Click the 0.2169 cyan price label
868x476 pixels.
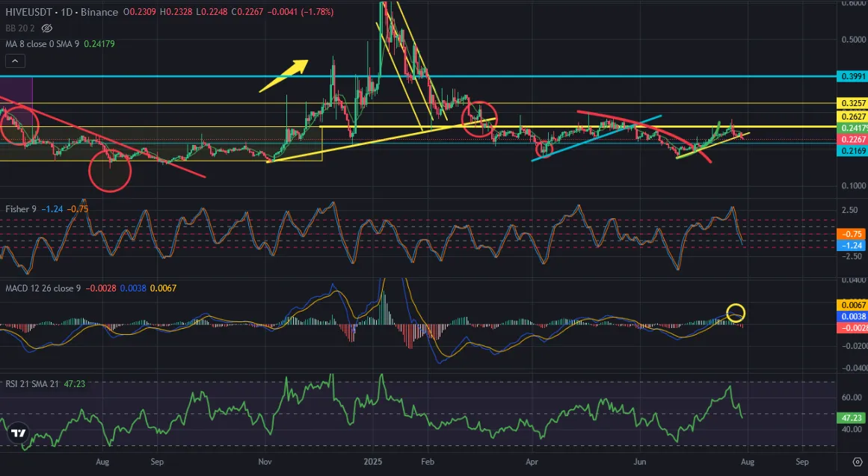point(852,150)
